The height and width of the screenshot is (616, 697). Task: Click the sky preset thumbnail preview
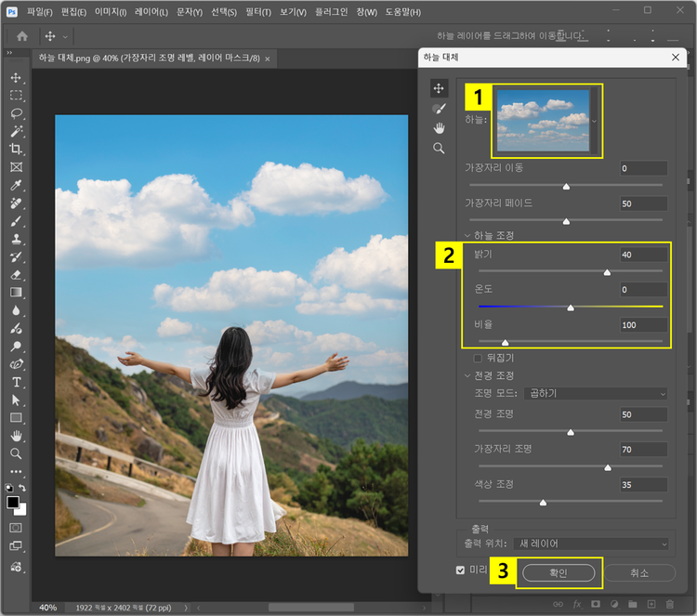pyautogui.click(x=543, y=120)
